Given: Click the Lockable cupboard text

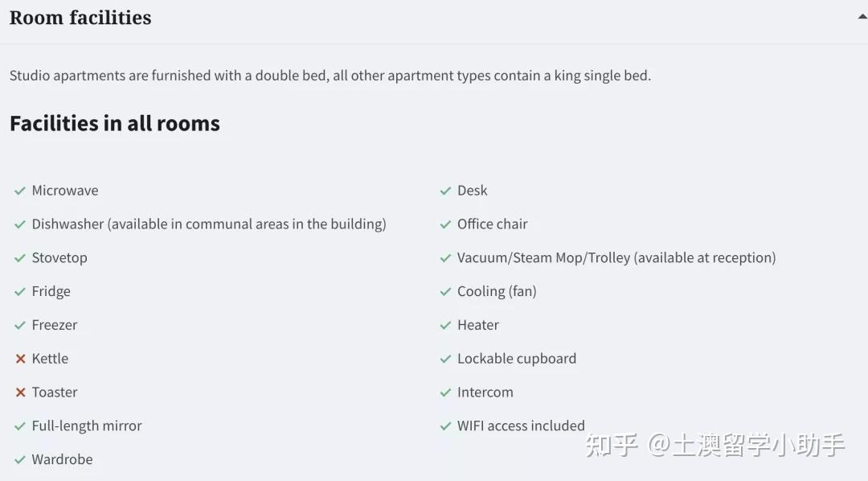Looking at the screenshot, I should tap(517, 359).
